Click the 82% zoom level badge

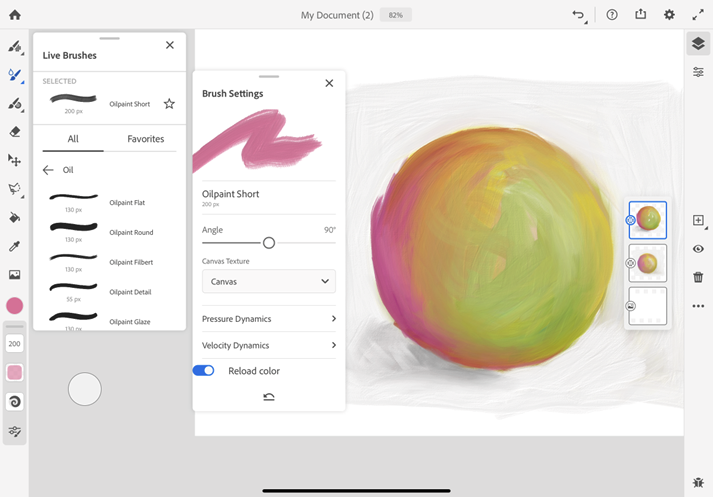(x=396, y=15)
